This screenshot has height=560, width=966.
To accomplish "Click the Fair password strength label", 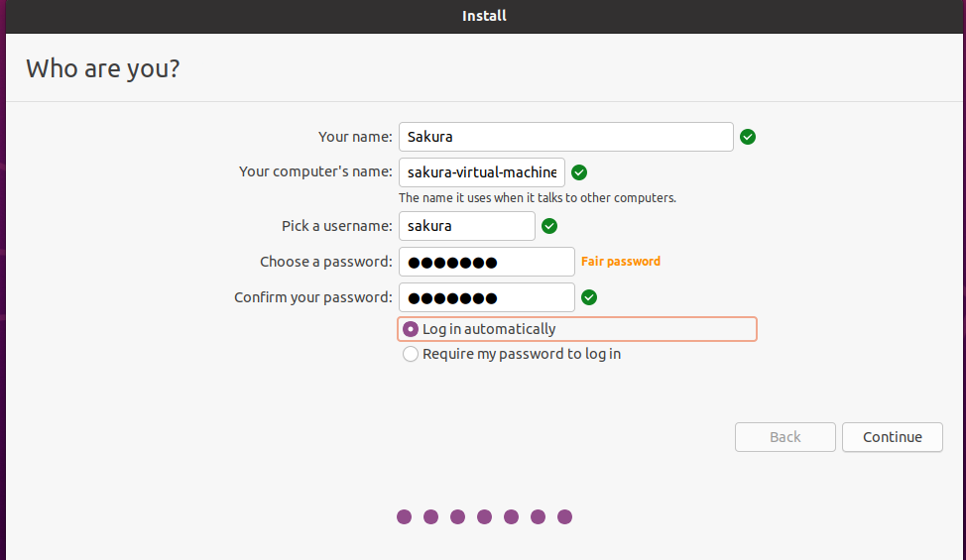I will tap(621, 262).
